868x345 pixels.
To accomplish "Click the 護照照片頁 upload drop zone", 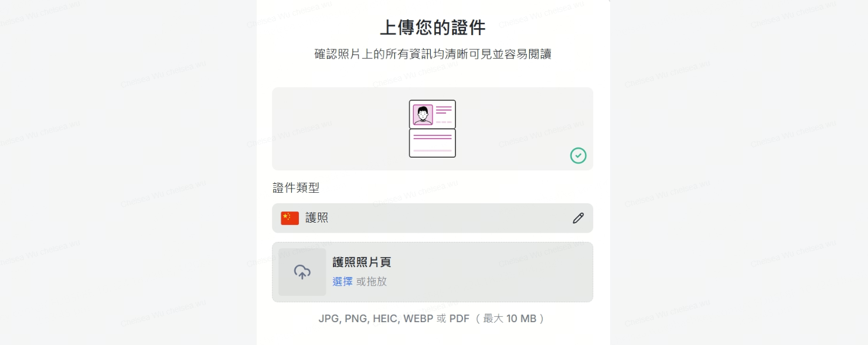I will [433, 272].
